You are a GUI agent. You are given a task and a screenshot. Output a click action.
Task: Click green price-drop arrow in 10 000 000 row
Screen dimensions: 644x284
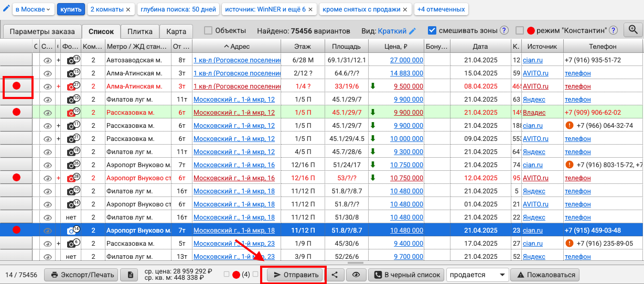(373, 138)
